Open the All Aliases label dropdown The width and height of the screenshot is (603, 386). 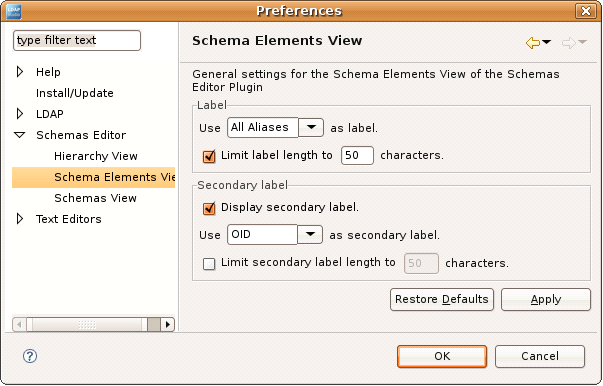click(311, 127)
